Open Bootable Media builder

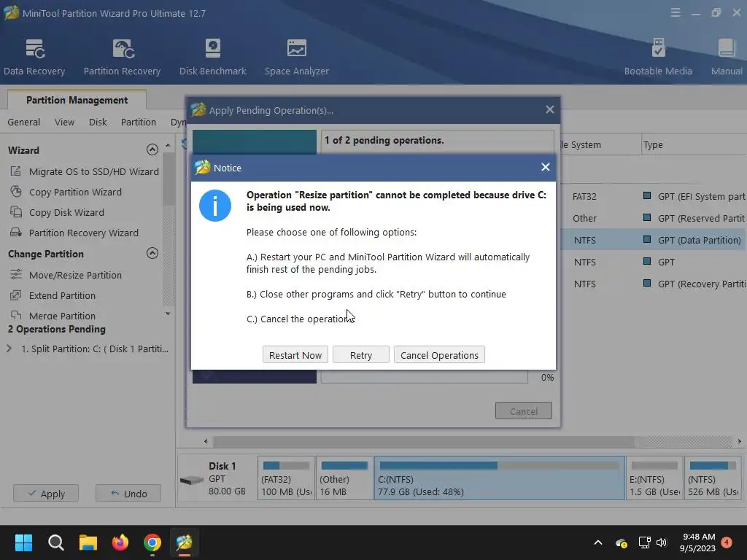coord(658,57)
